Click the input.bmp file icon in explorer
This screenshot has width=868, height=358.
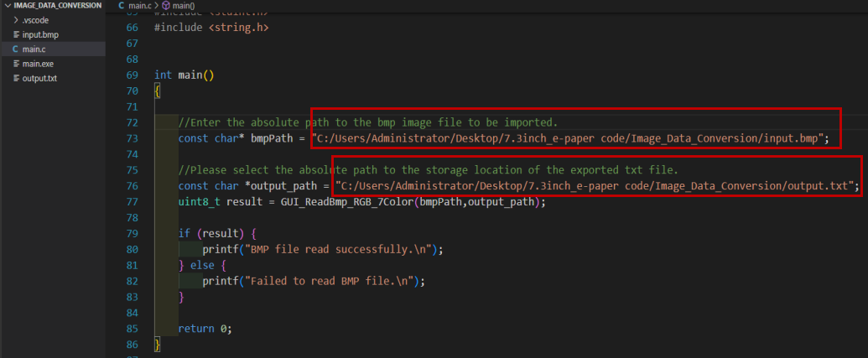[x=16, y=35]
